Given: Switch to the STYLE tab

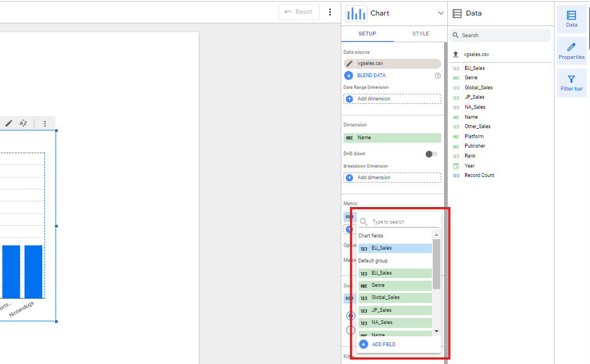Looking at the screenshot, I should point(420,34).
